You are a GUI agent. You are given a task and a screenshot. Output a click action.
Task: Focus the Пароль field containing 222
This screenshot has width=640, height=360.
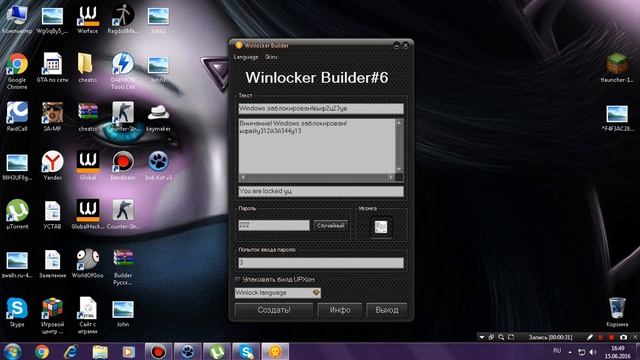coord(274,225)
